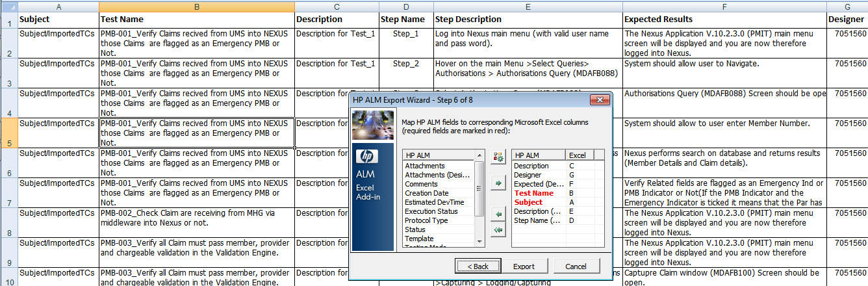Click the 'Step Name' header cell

pos(406,19)
